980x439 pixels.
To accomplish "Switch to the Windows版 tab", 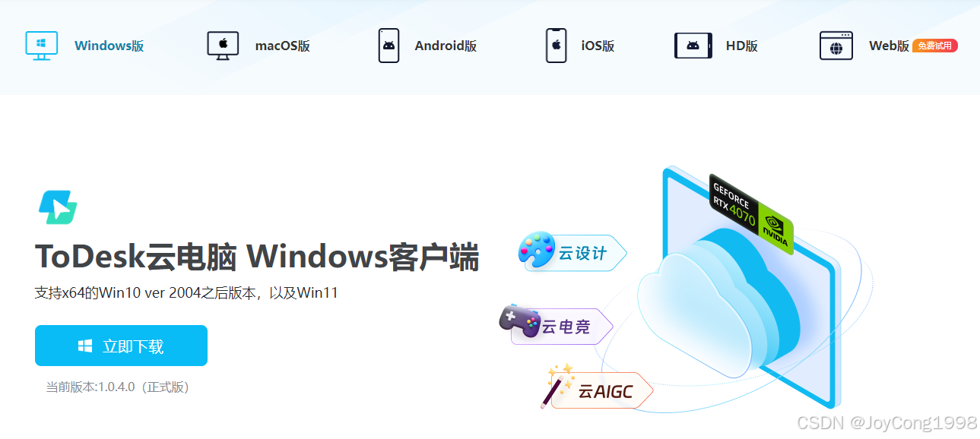I will (109, 46).
